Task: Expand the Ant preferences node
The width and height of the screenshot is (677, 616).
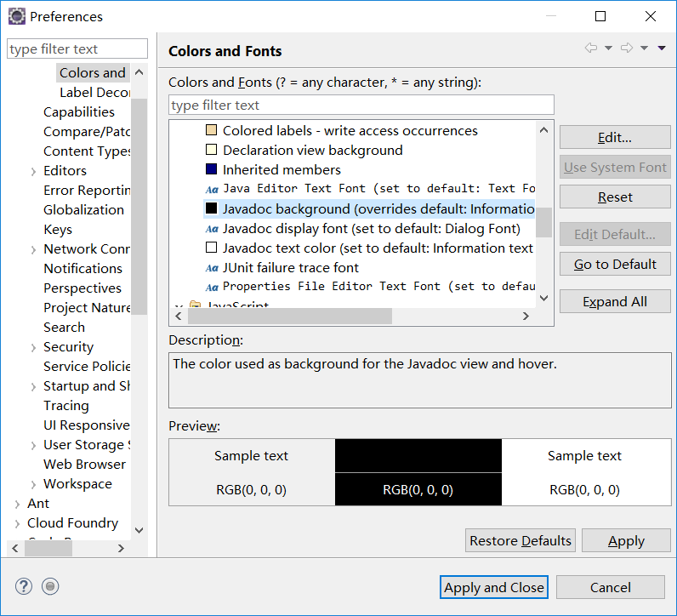Action: [17, 505]
